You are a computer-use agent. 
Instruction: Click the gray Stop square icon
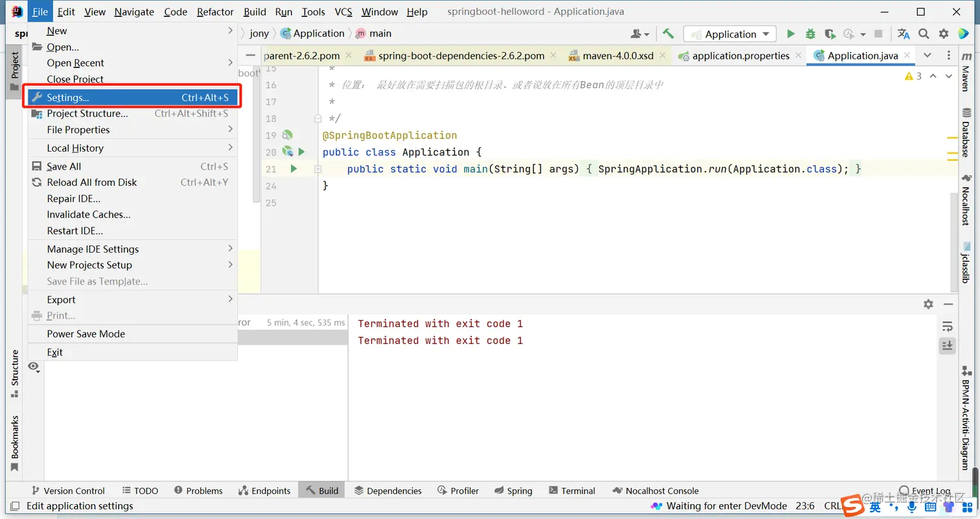coord(879,34)
